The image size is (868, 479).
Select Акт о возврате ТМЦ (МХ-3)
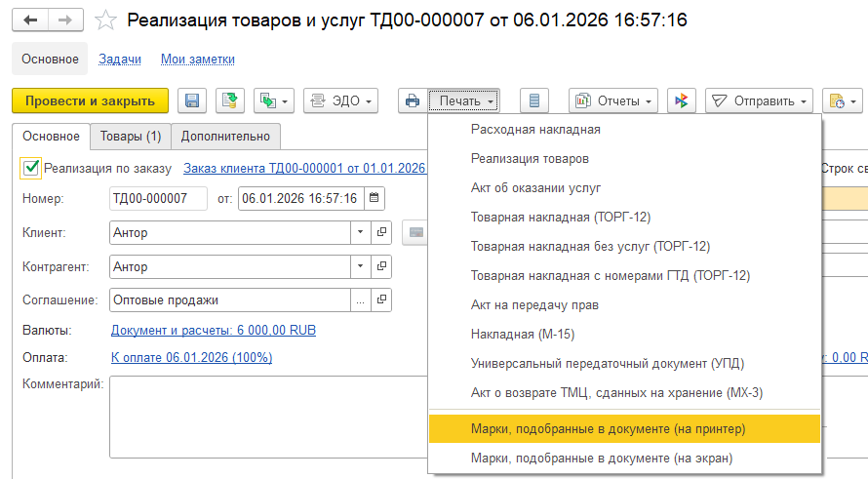625,393
